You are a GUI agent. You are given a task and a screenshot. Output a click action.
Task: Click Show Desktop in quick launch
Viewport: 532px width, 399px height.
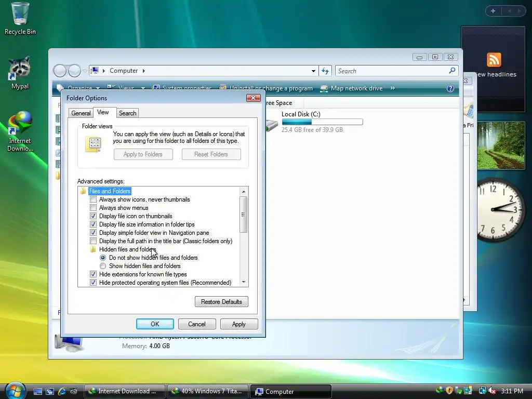pos(37,391)
